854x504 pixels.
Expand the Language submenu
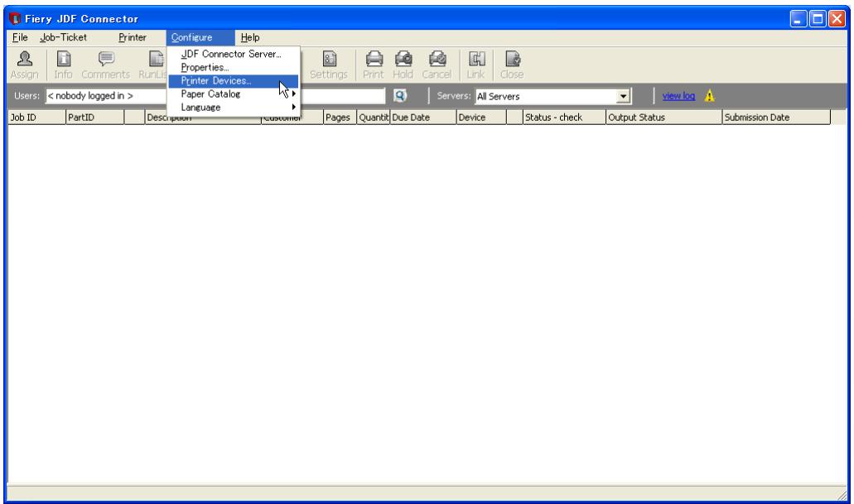coord(233,108)
